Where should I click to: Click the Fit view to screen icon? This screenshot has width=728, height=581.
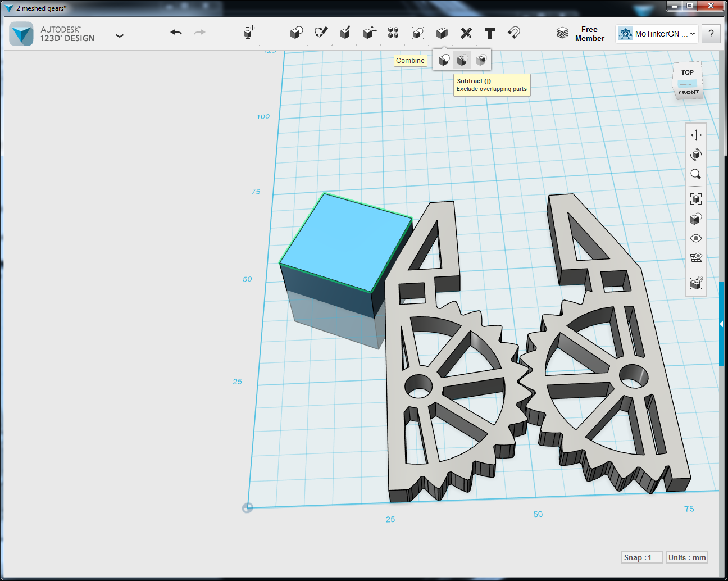coord(696,198)
